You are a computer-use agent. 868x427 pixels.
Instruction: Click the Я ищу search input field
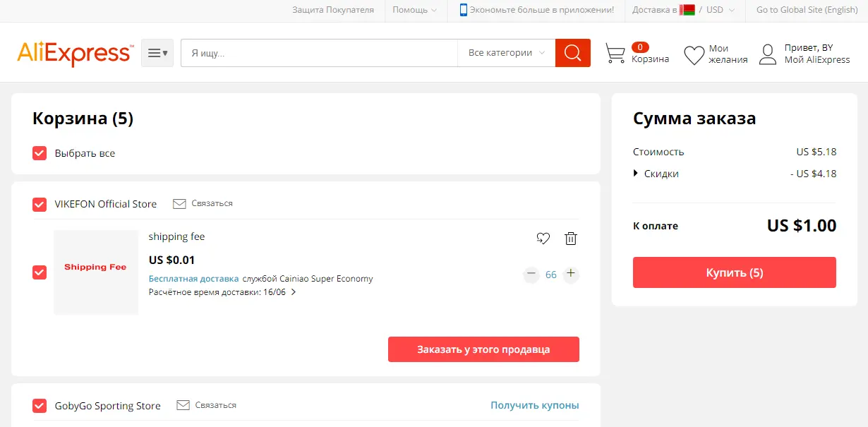click(x=320, y=53)
